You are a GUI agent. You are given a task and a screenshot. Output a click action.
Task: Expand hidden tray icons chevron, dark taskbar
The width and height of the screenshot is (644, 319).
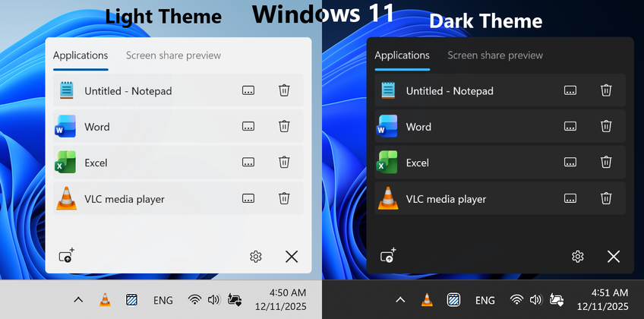click(400, 300)
